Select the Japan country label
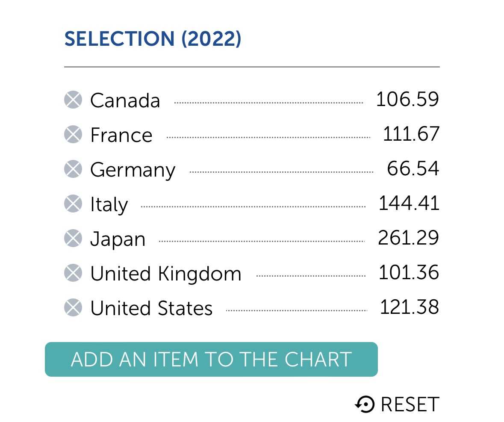This screenshot has height=422, width=504. click(118, 239)
